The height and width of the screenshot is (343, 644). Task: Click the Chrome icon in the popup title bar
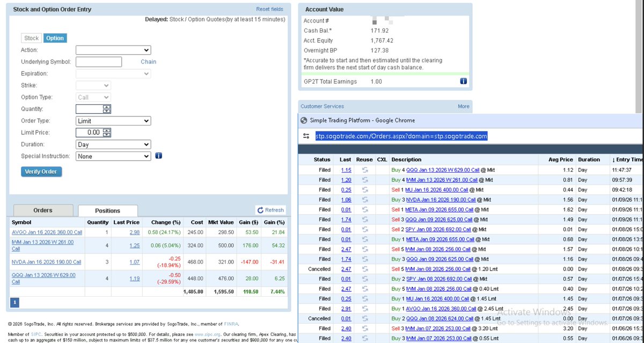(304, 120)
